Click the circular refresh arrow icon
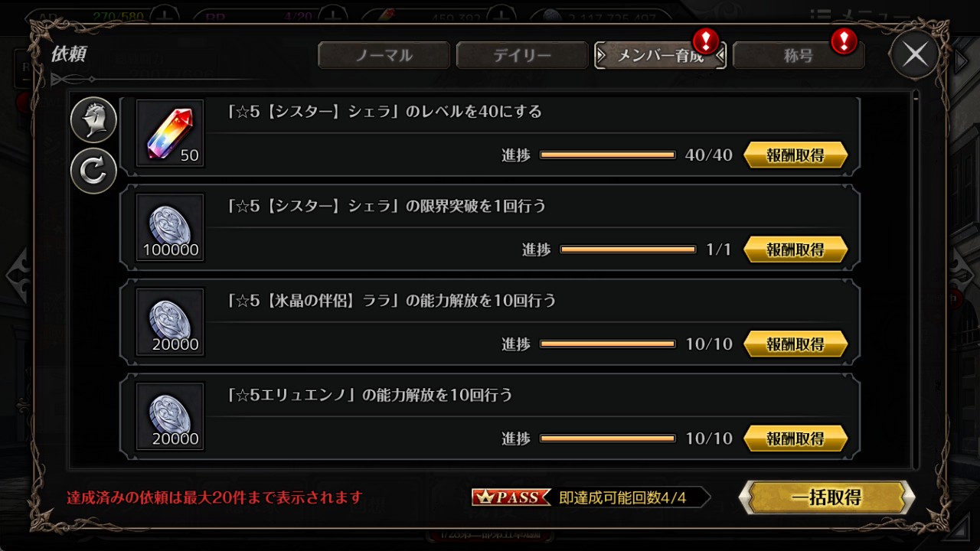Viewport: 980px width, 551px height. click(x=93, y=171)
